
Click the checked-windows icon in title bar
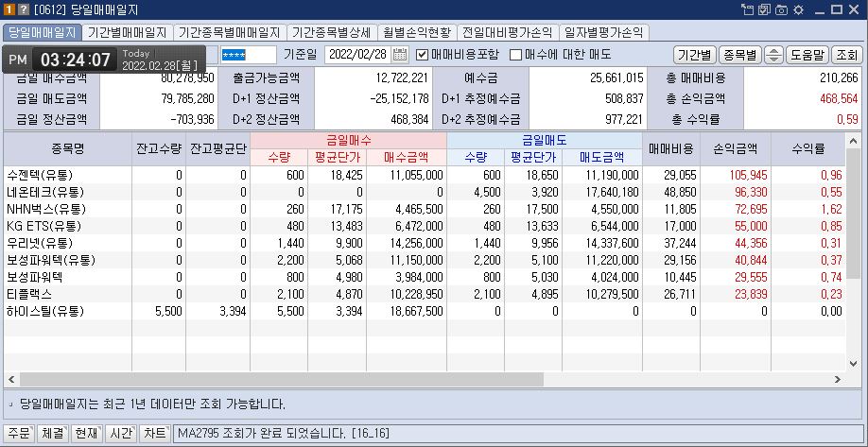pyautogui.click(x=765, y=9)
